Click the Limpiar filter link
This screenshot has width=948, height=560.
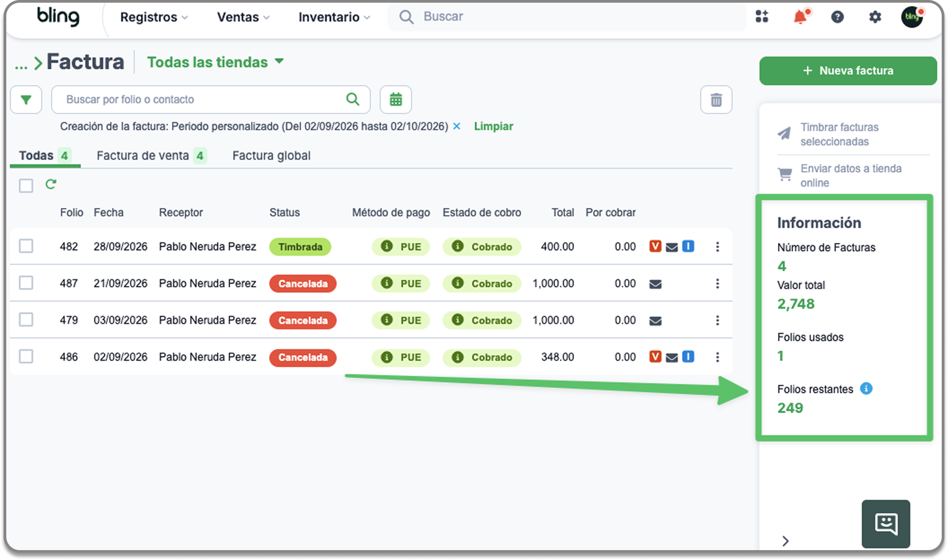pyautogui.click(x=493, y=126)
